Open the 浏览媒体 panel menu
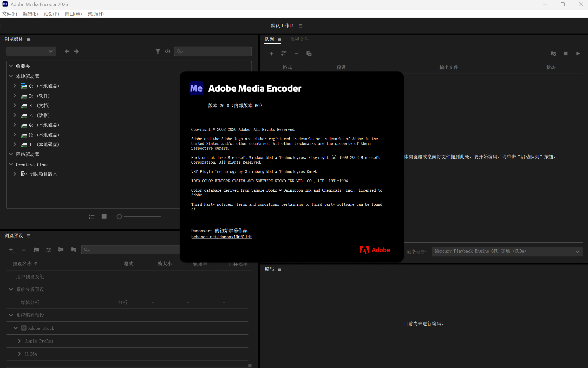 [x=29, y=40]
